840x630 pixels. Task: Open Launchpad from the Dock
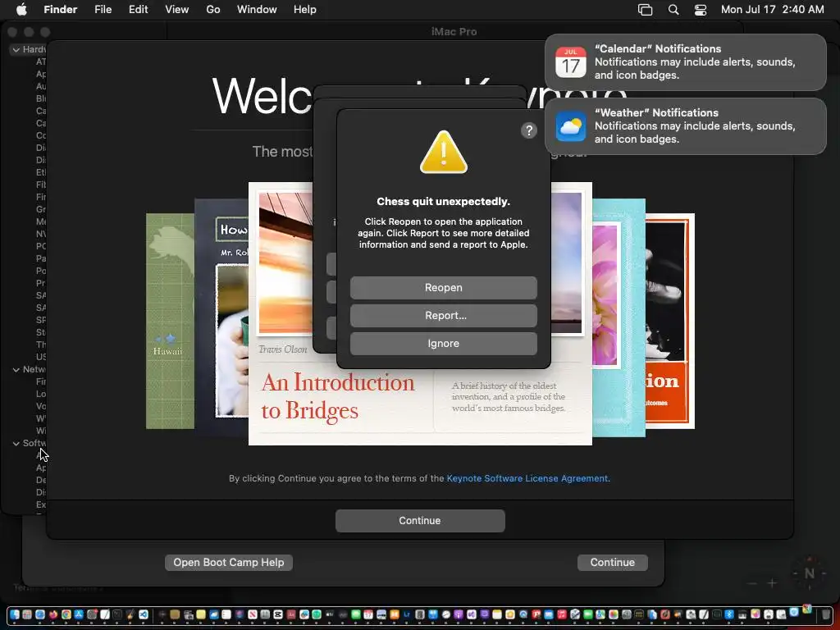pos(27,614)
